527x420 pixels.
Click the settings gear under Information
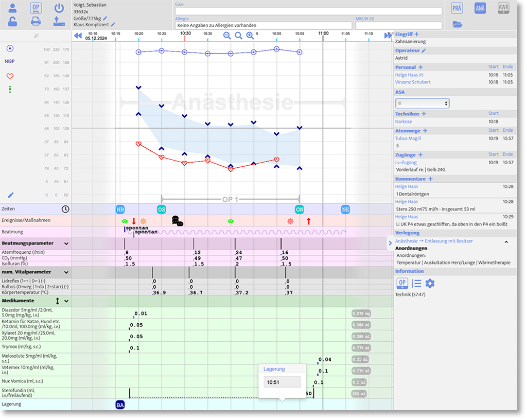click(430, 283)
